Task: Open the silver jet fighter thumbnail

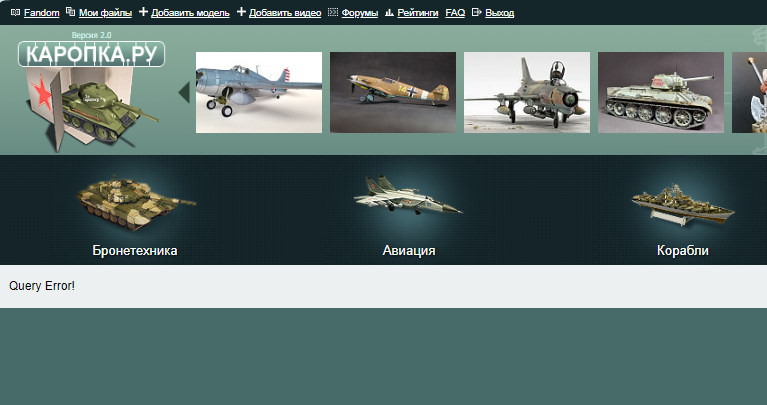Action: click(x=527, y=92)
